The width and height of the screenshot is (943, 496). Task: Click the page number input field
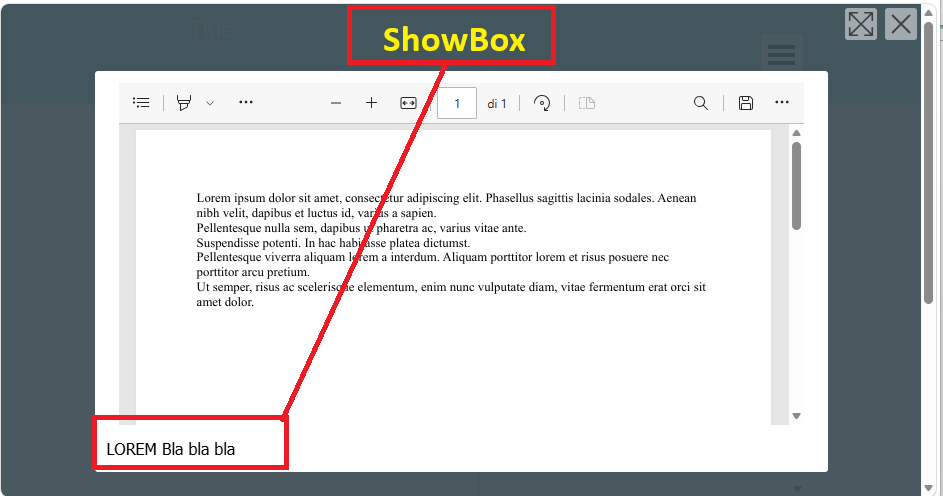coord(456,103)
